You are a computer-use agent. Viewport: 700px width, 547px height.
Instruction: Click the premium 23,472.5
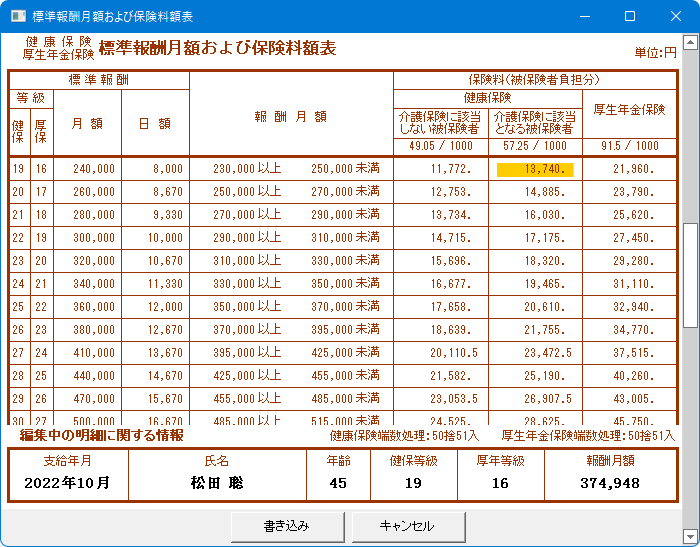click(x=548, y=353)
